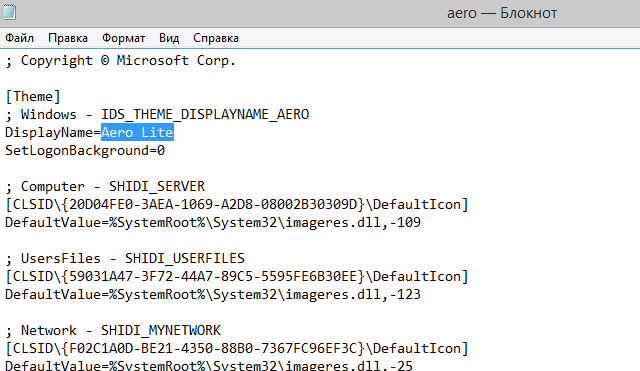The image size is (640, 371).
Task: Open the Вид menu
Action: coord(169,38)
